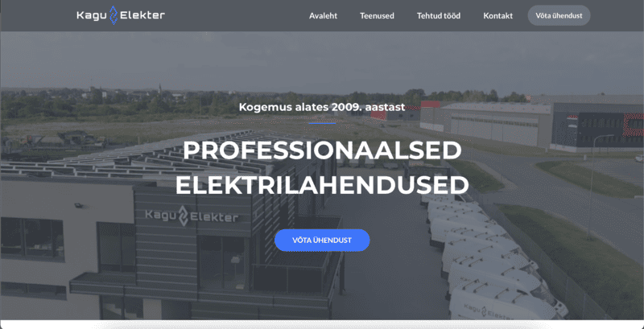
Task: Click the "Kogemus alates 2009. aastast" subtitle
Action: [322, 108]
